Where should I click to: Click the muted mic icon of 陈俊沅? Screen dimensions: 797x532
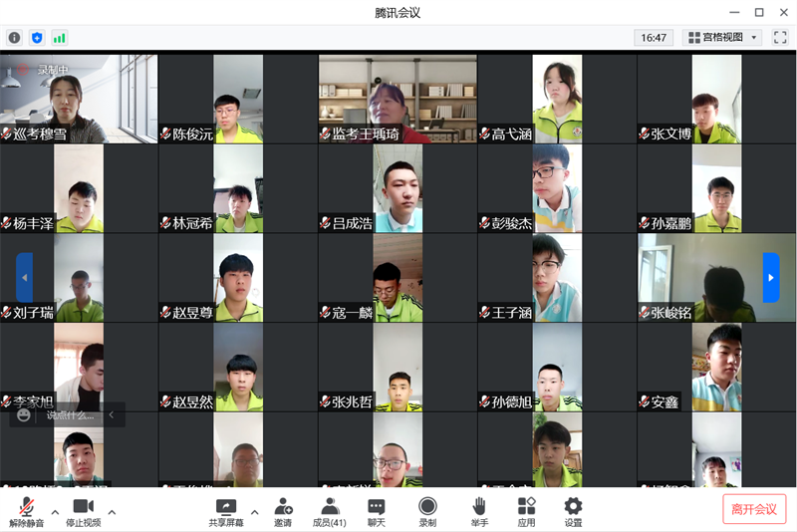[x=165, y=133]
